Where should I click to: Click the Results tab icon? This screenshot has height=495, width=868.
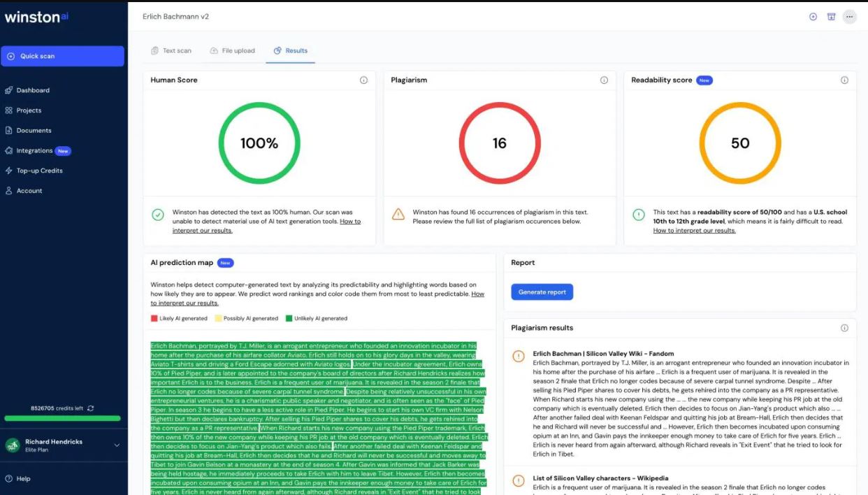click(x=277, y=50)
